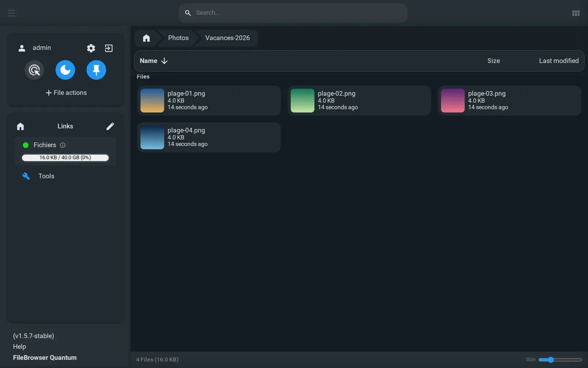Image resolution: width=588 pixels, height=368 pixels.
Task: Click the home icon in Links panel
Action: (x=20, y=127)
